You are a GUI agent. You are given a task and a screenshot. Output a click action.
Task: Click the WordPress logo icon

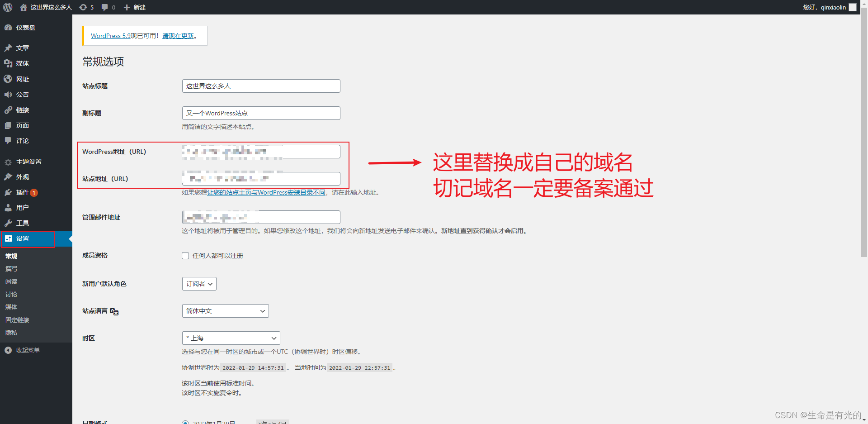pos(8,7)
